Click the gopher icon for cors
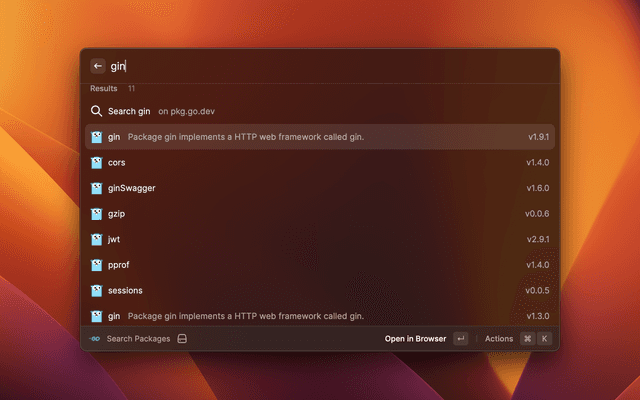The height and width of the screenshot is (400, 640). pos(97,162)
